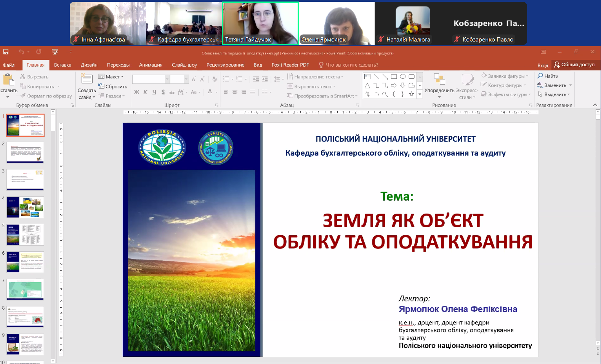Click the Найти find button
Image resolution: width=601 pixels, height=364 pixels.
tap(548, 76)
